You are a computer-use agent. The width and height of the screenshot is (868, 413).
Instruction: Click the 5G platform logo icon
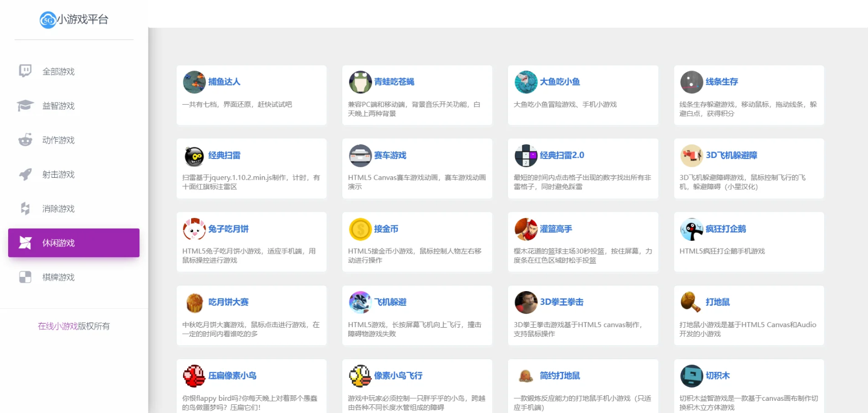[x=48, y=20]
